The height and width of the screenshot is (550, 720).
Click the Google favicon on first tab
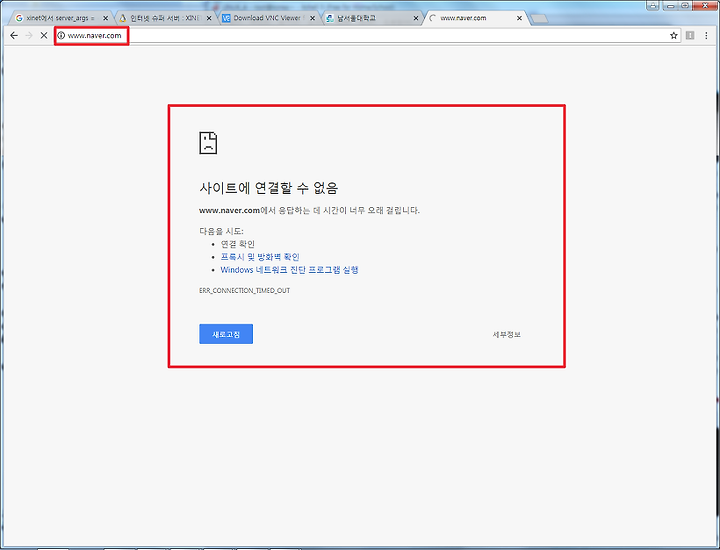[19, 18]
